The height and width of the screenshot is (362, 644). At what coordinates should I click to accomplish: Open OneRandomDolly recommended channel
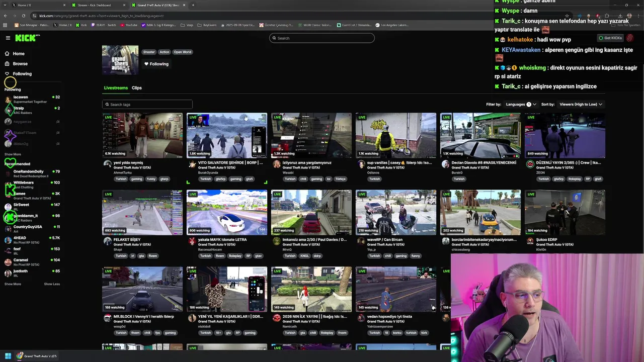(32, 173)
